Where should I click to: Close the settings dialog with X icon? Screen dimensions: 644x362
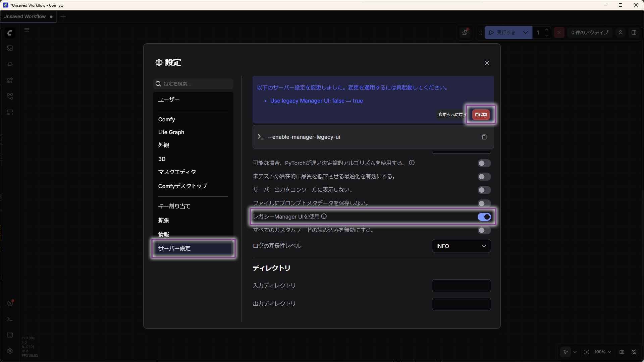[x=487, y=63]
